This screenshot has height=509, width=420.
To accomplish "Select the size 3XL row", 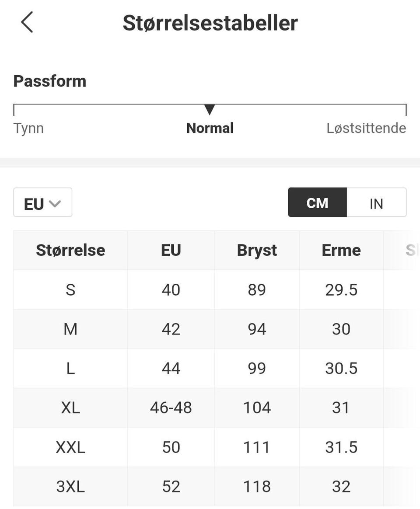I will tap(70, 486).
